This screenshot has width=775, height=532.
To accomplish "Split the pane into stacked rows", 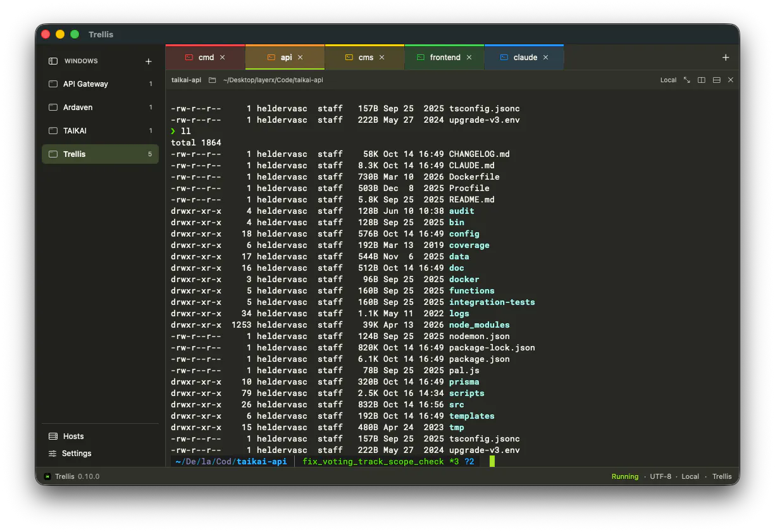I will coord(717,80).
